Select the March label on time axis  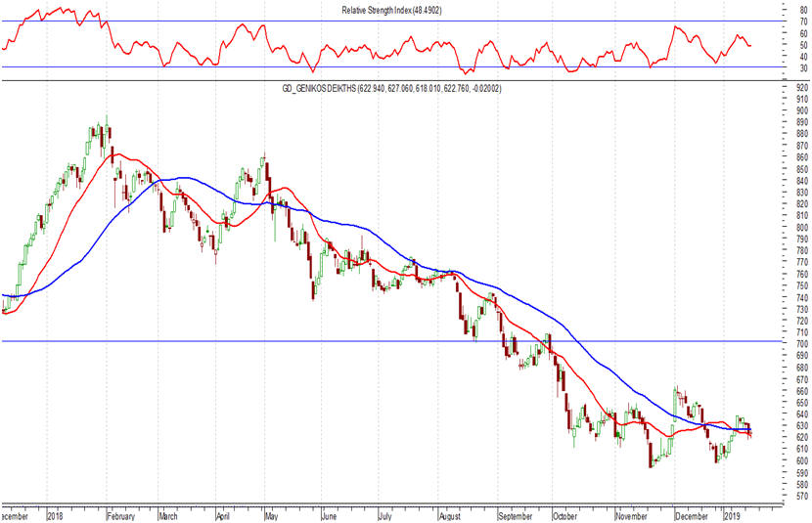[x=168, y=516]
